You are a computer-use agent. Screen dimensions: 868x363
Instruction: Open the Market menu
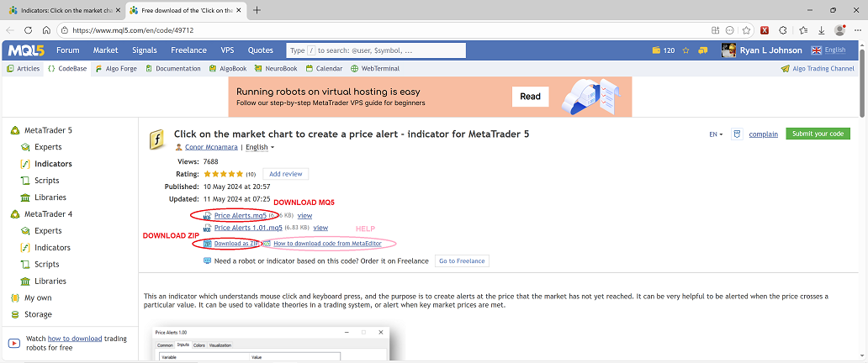tap(106, 50)
